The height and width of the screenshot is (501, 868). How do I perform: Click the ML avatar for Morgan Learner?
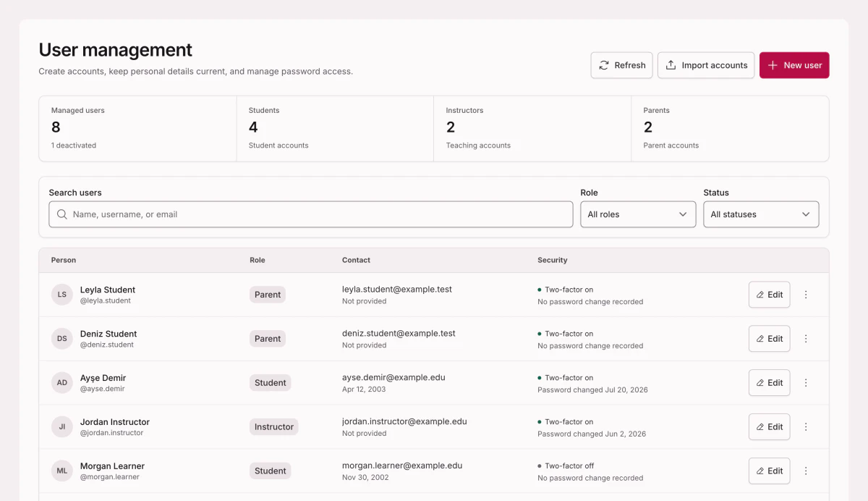62,471
